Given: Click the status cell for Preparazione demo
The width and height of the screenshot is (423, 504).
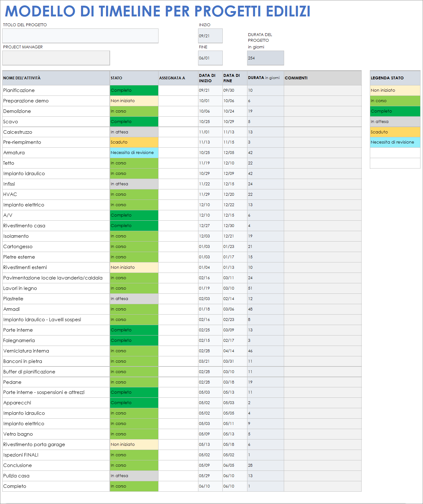Looking at the screenshot, I should coord(134,101).
